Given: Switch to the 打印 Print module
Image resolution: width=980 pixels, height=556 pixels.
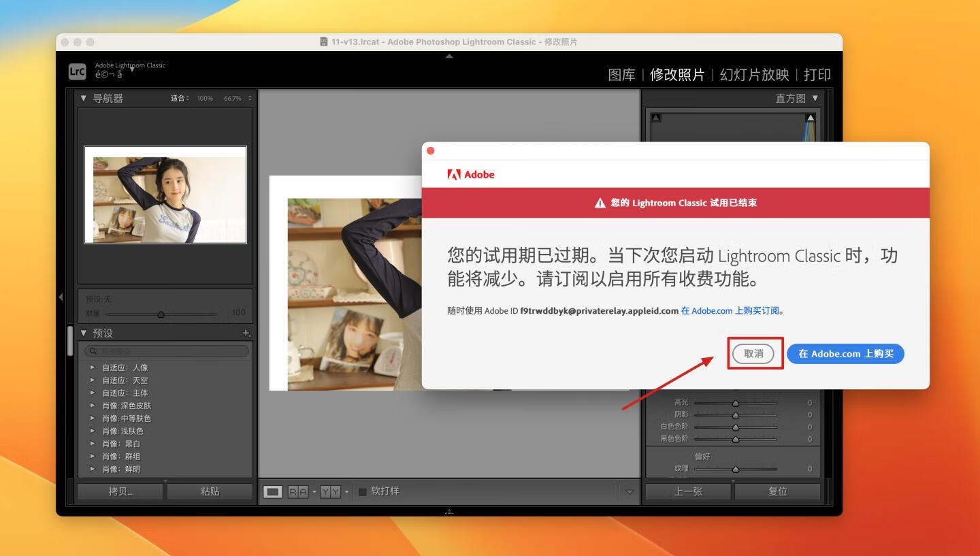Looking at the screenshot, I should pyautogui.click(x=817, y=75).
